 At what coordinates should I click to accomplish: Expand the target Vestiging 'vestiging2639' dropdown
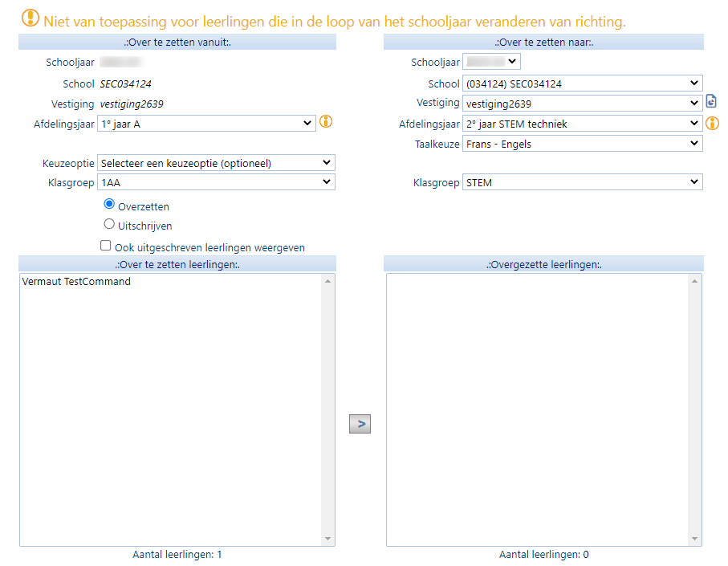[582, 103]
